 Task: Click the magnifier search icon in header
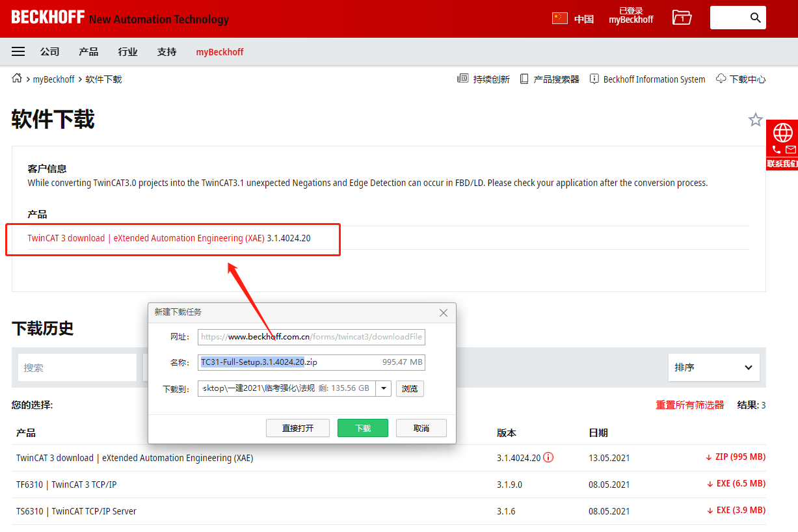tap(755, 18)
